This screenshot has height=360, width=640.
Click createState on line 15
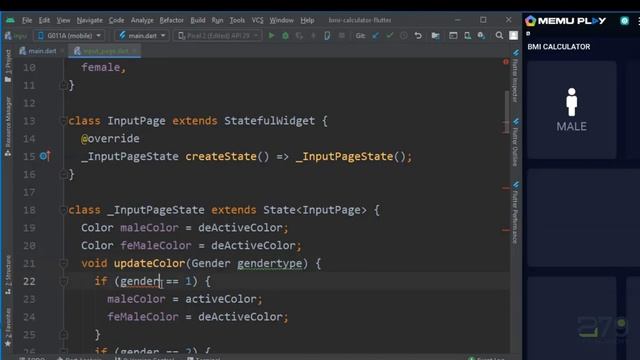point(221,156)
